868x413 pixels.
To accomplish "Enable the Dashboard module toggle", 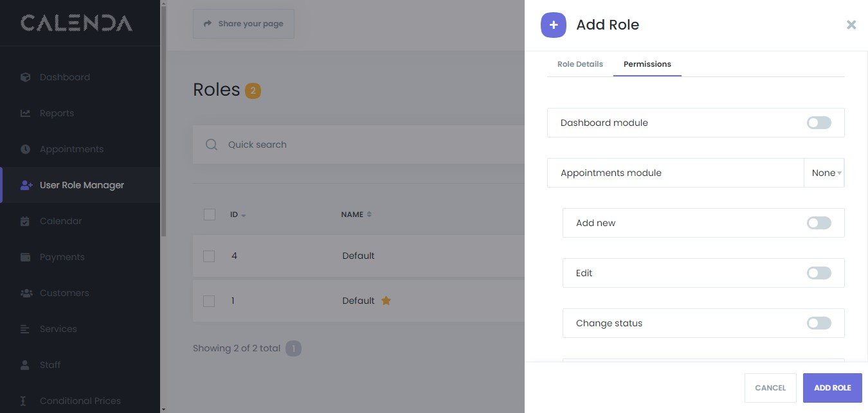I will 818,123.
